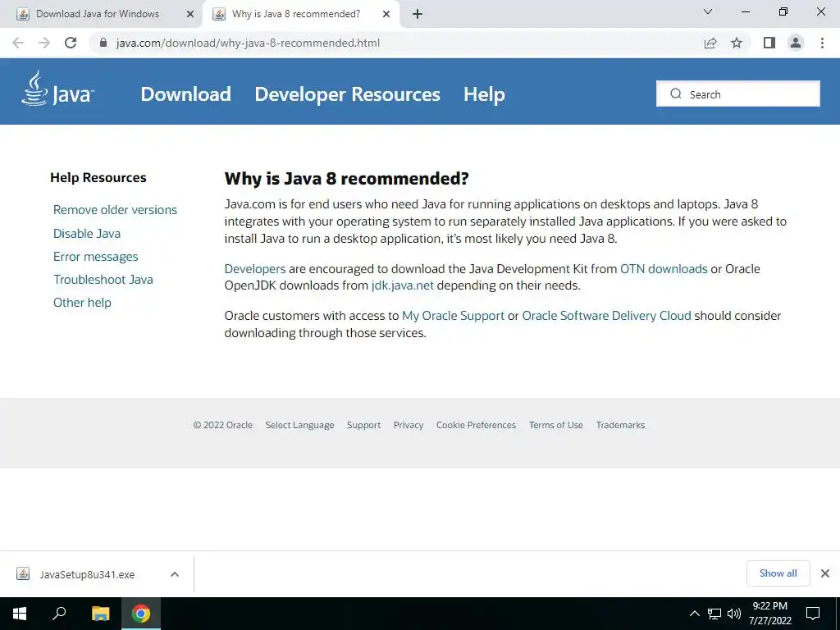Click the Java logo in header
This screenshot has width=840, height=630.
(x=57, y=89)
